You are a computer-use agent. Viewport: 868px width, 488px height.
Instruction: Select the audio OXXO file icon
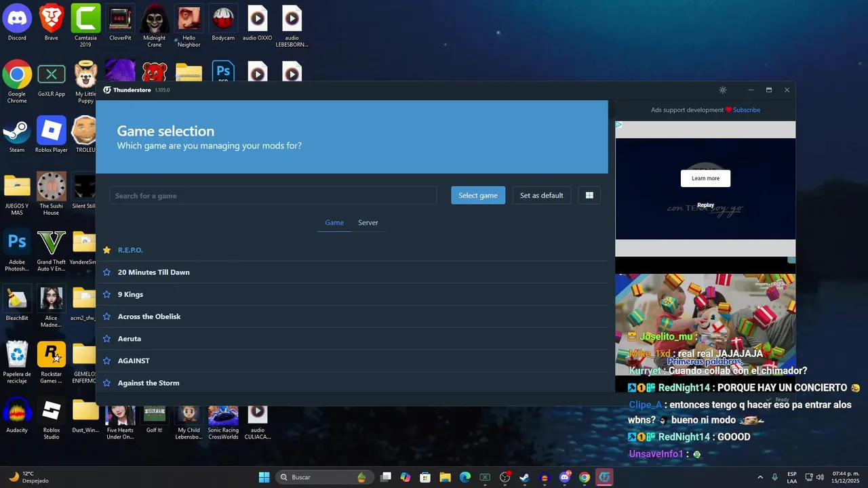[258, 22]
